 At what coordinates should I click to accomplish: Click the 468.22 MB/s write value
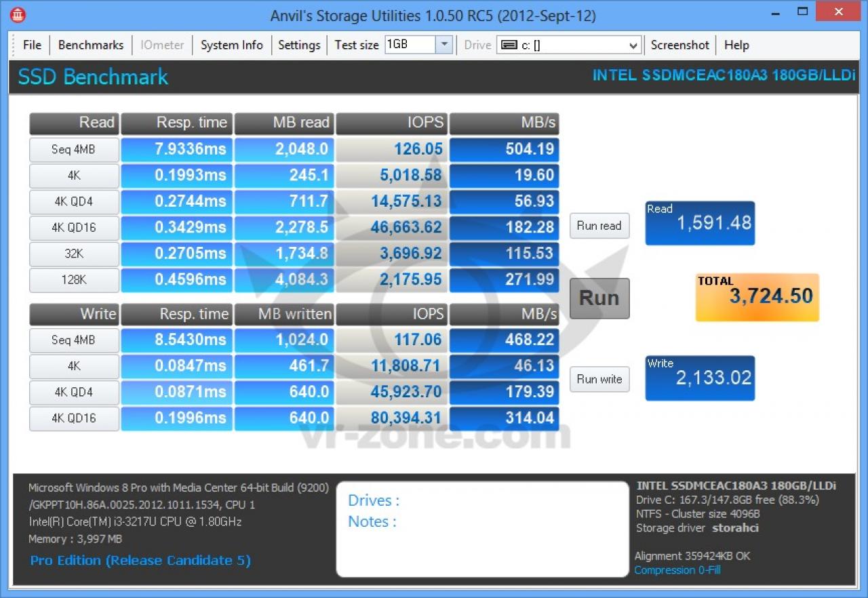coord(504,340)
